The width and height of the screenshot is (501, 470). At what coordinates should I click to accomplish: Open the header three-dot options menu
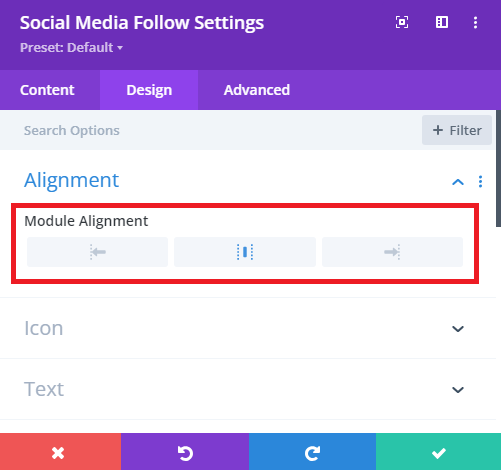coord(475,22)
